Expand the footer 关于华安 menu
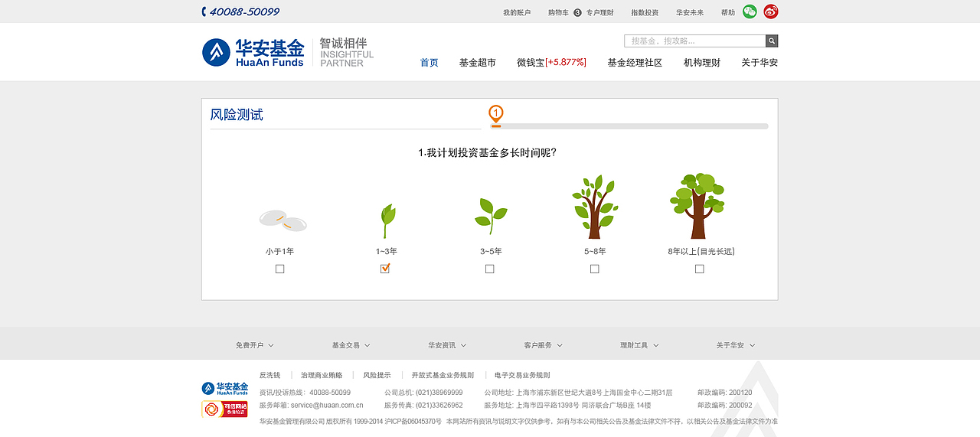Viewport: 980px width, 437px height. [x=735, y=345]
